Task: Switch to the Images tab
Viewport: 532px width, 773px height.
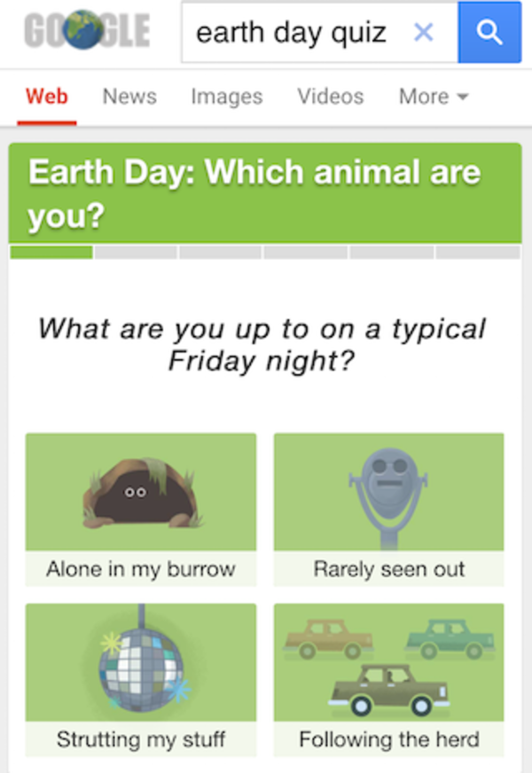Action: click(x=226, y=97)
